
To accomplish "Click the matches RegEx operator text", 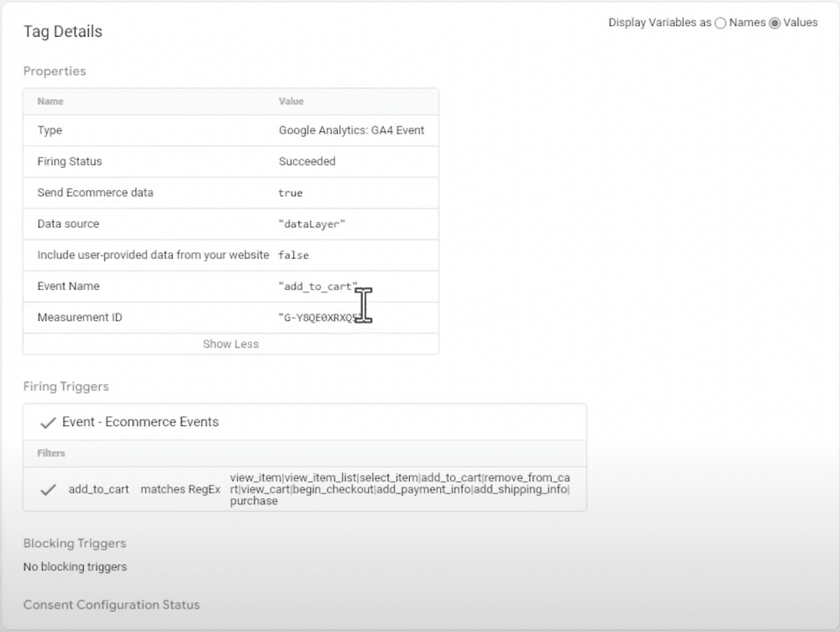I will point(181,489).
